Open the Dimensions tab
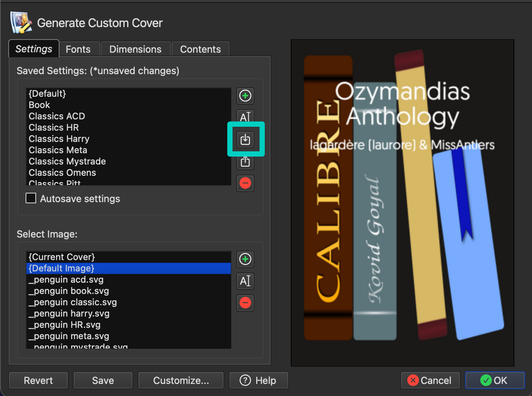 coord(135,49)
